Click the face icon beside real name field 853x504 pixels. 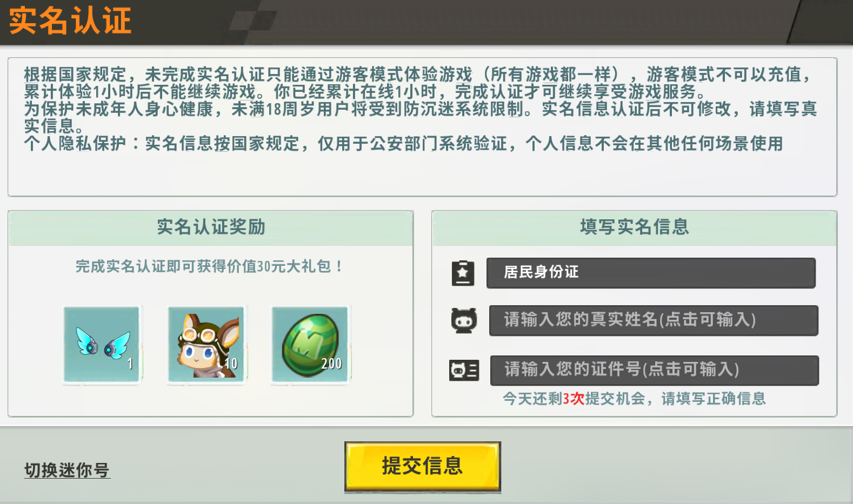coord(464,321)
